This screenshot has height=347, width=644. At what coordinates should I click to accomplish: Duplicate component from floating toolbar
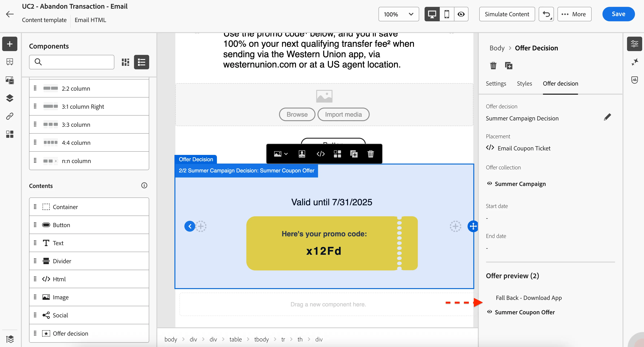coord(354,154)
